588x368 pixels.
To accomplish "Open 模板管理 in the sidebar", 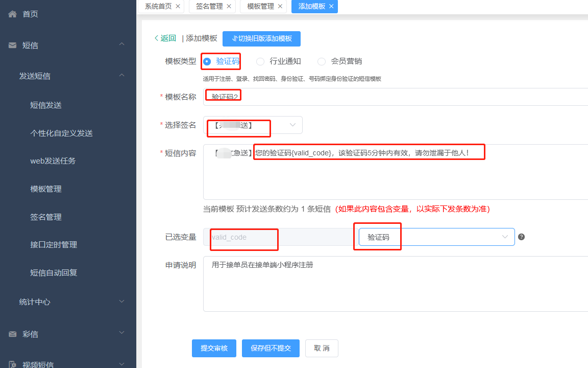I will (46, 189).
